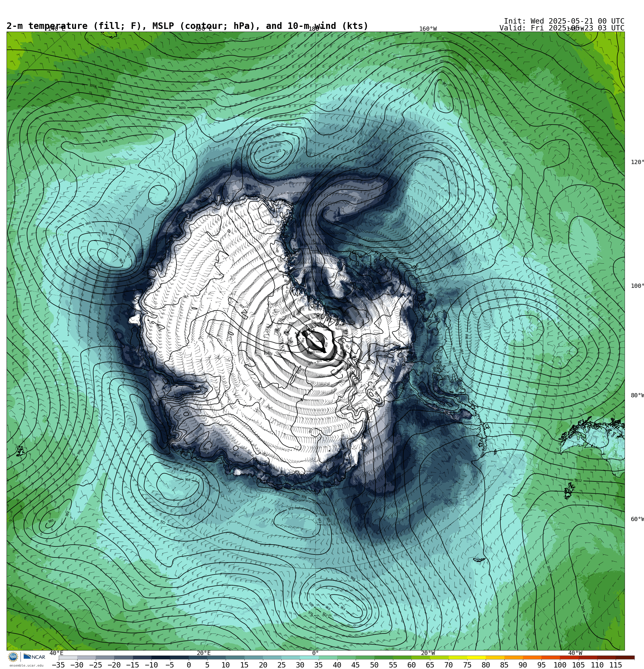The width and height of the screenshot is (644, 669).
Task: Open the ensemble.ucar.edu link text
Action: [26, 666]
